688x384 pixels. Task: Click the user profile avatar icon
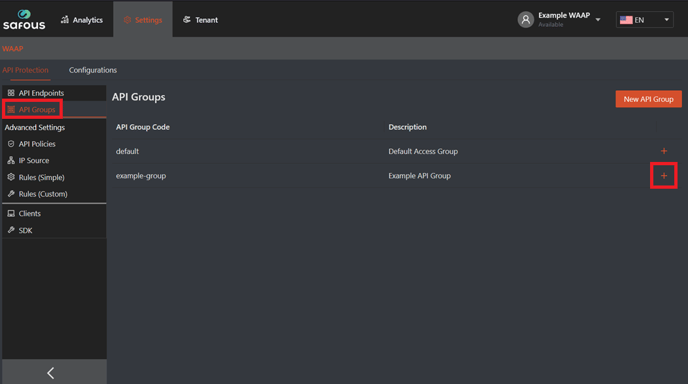click(525, 20)
